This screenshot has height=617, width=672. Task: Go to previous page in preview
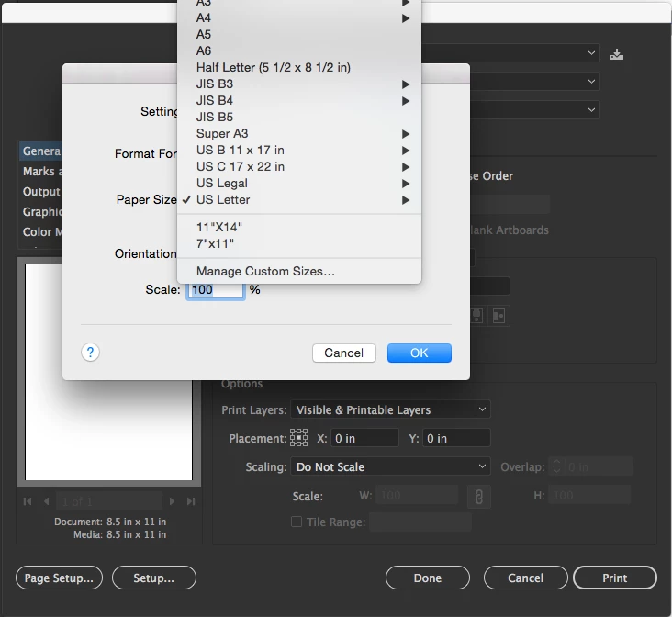click(x=46, y=501)
